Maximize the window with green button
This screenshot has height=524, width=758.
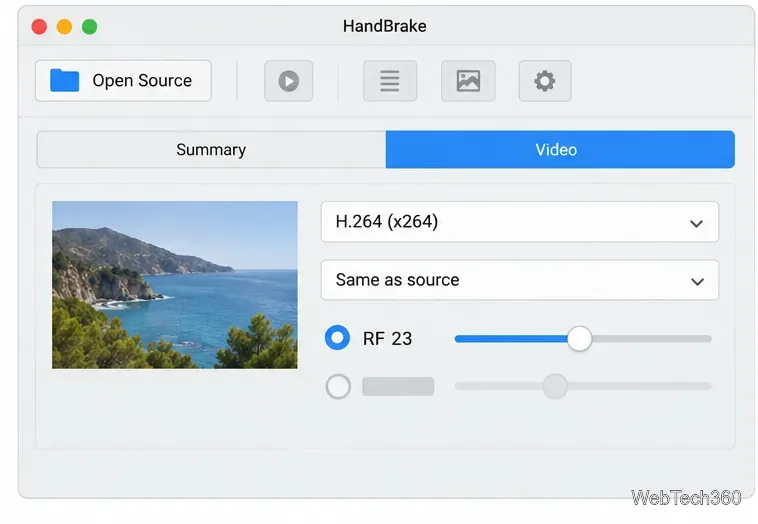pyautogui.click(x=89, y=27)
